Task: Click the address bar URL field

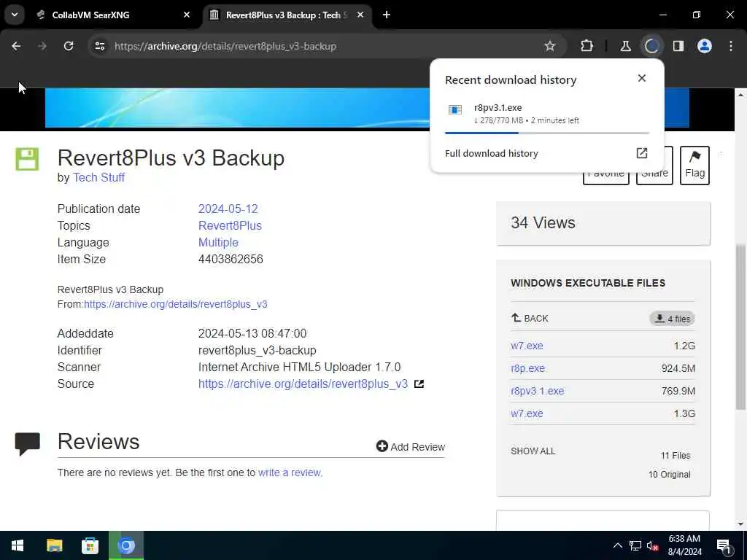Action: [x=324, y=46]
